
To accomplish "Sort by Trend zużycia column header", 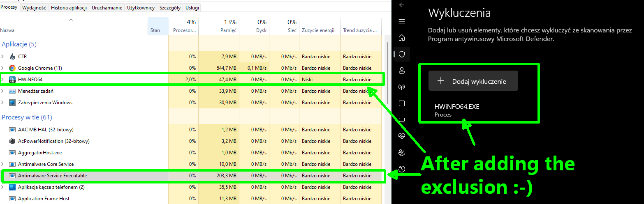I will pyautogui.click(x=361, y=26).
